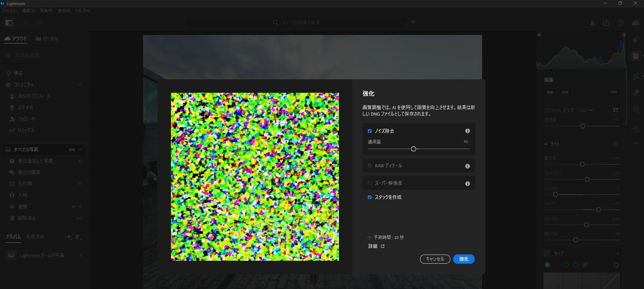The image size is (644, 289).
Task: Switch to 共有済み tab
Action: 35,237
